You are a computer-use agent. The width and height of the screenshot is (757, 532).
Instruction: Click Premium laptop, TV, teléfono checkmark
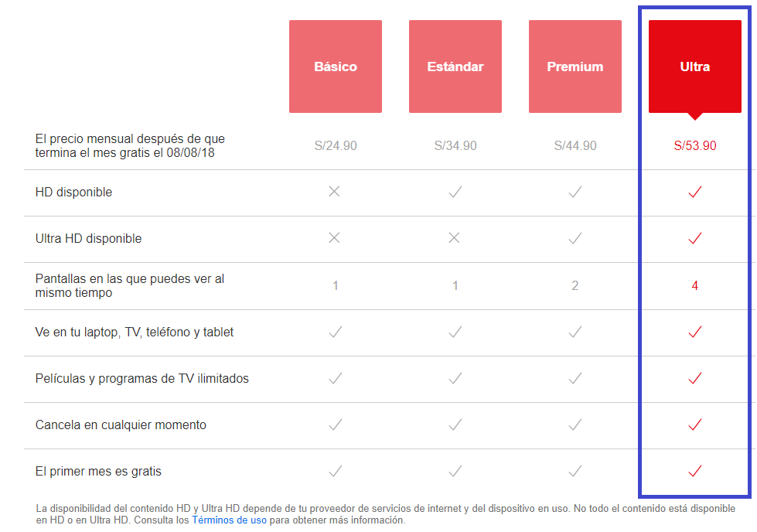[x=575, y=332]
